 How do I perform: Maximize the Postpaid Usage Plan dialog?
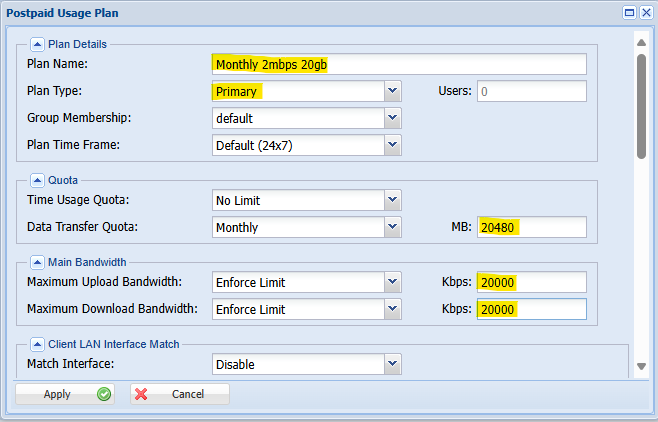tap(629, 13)
